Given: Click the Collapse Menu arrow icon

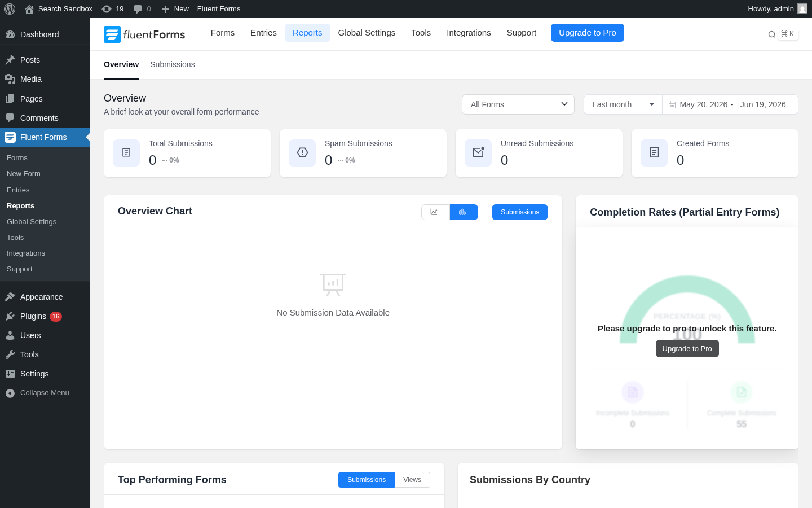Looking at the screenshot, I should coord(10,393).
